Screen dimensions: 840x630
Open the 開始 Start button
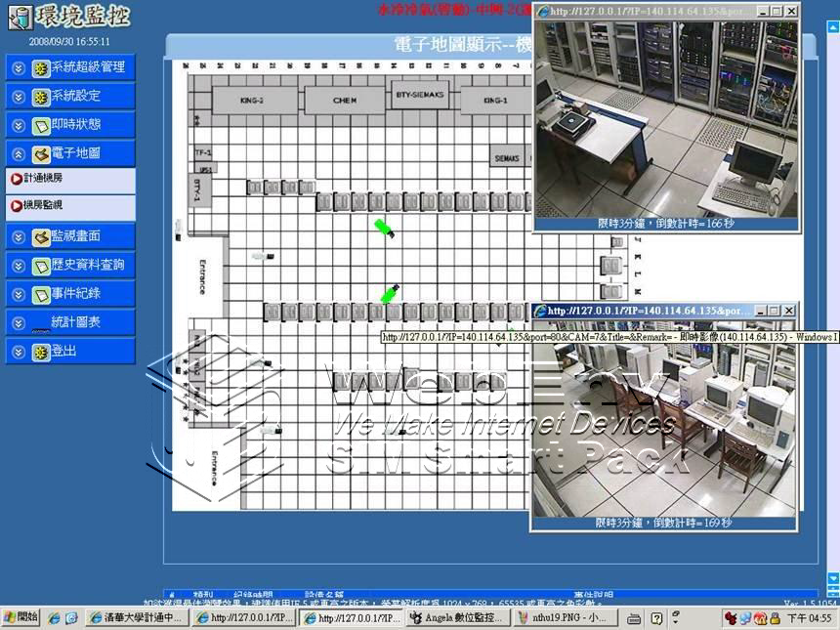(x=21, y=618)
